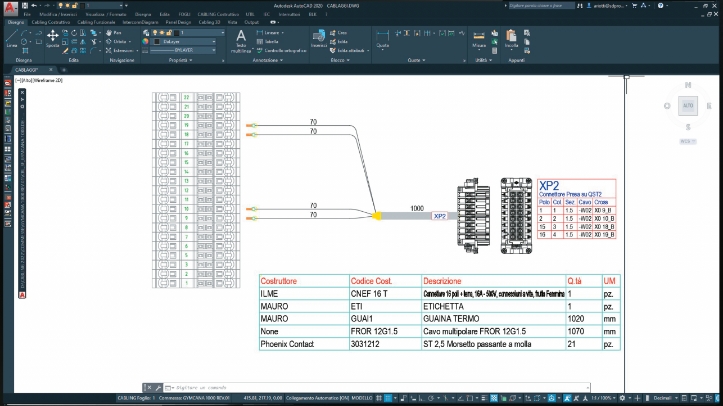Switch to the Cabling Funzionale ribbon tab
723x406 pixels.
[x=96, y=22]
